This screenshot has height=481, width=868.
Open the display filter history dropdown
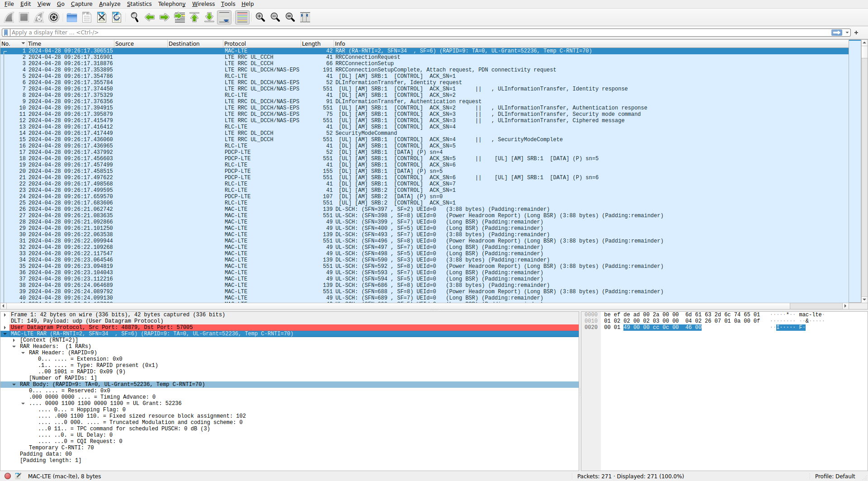[x=847, y=33]
